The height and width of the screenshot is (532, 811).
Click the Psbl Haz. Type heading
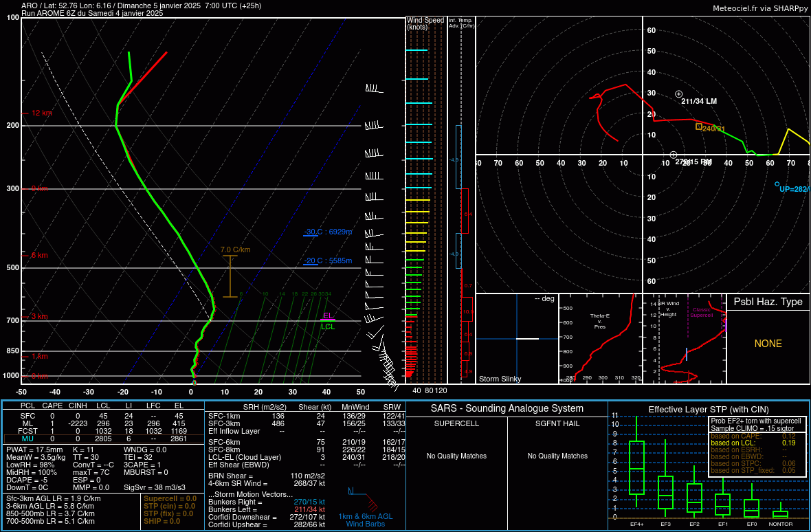pos(768,302)
